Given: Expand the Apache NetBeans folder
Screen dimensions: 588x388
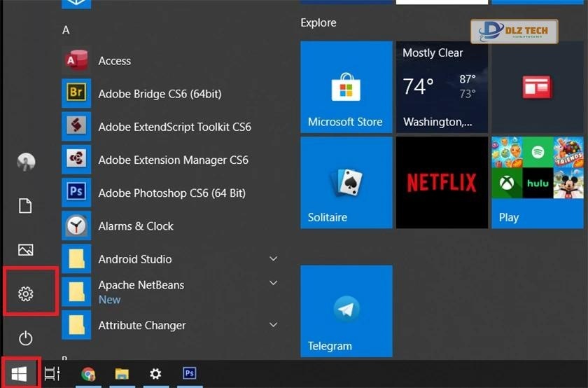Looking at the screenshot, I should click(273, 284).
